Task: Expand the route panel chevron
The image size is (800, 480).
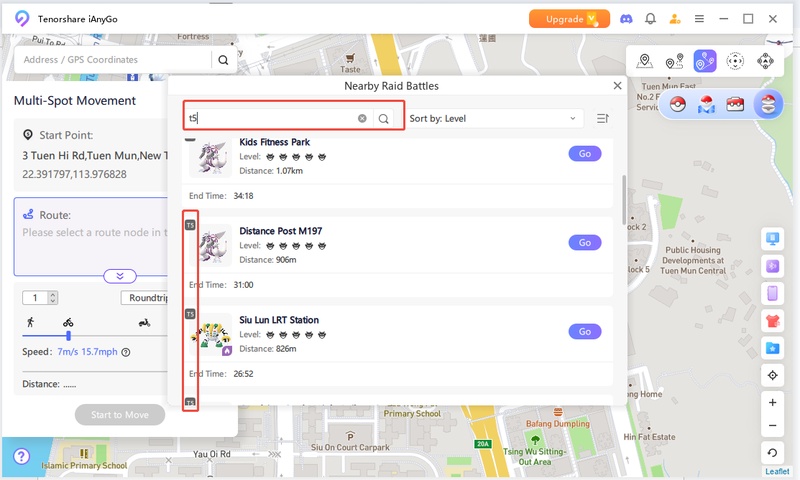Action: click(120, 276)
